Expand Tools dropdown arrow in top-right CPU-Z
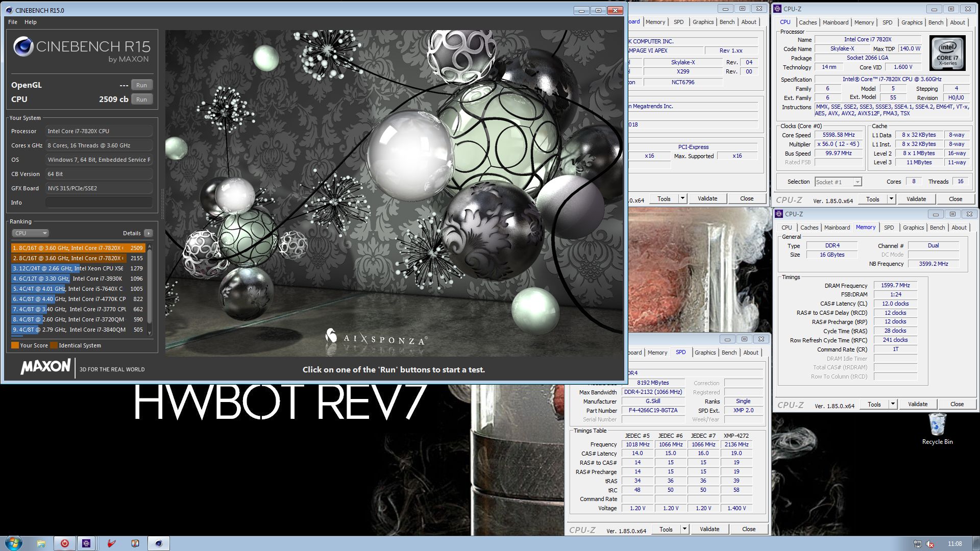980x551 pixels. [x=891, y=199]
